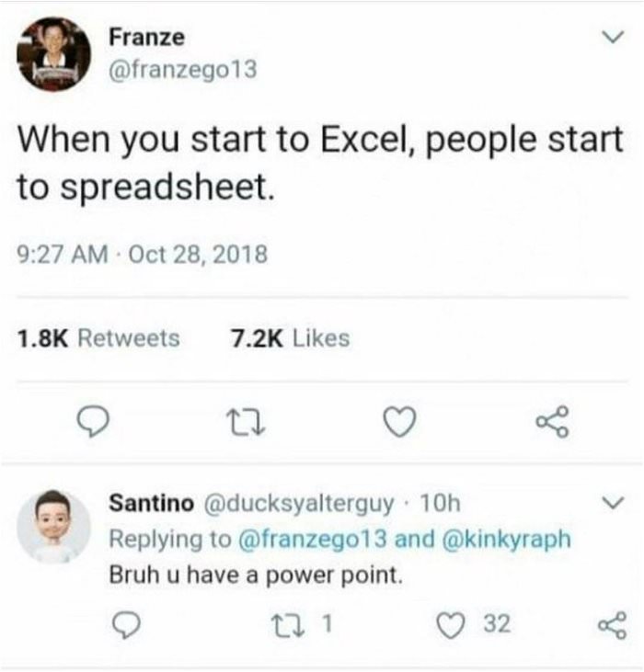Viewport: 644px width, 672px height.
Task: View Santino's avatar
Action: pyautogui.click(x=53, y=526)
